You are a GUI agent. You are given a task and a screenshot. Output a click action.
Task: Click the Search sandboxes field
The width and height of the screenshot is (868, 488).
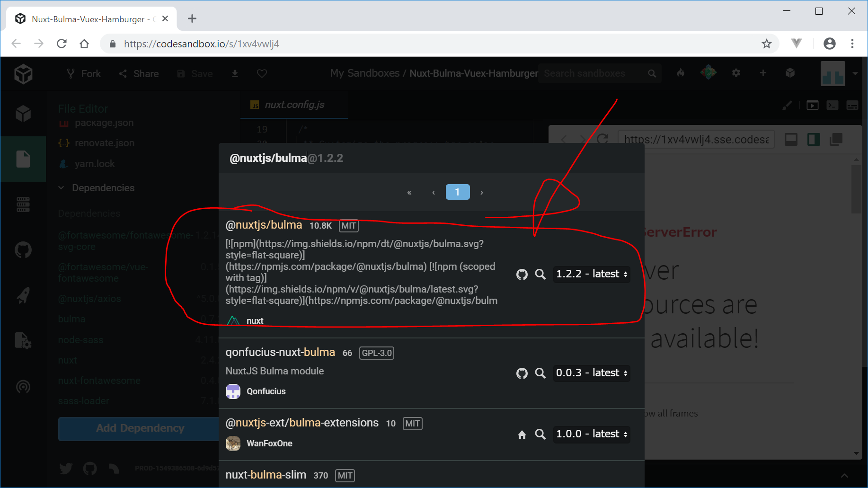click(593, 73)
